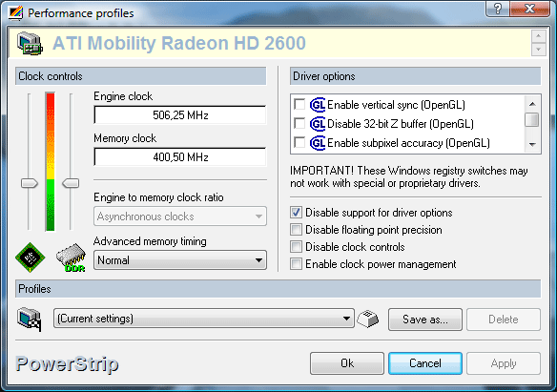Image resolution: width=557 pixels, height=392 pixels.
Task: Open Engine to memory clock ratio dropdown
Action: point(180,217)
